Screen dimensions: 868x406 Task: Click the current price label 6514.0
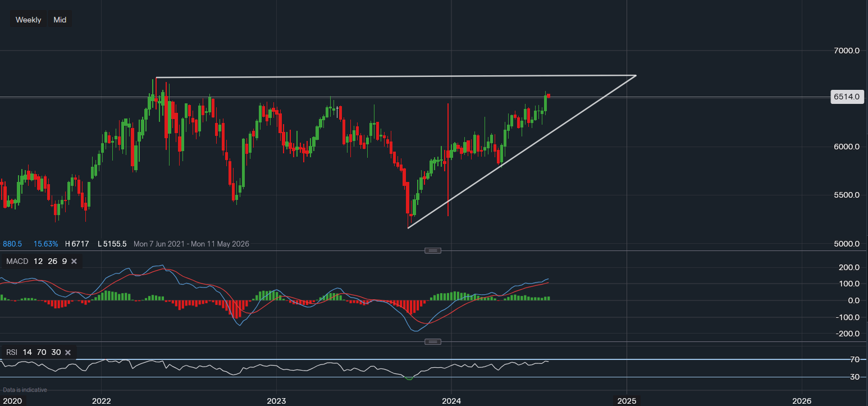click(x=846, y=97)
